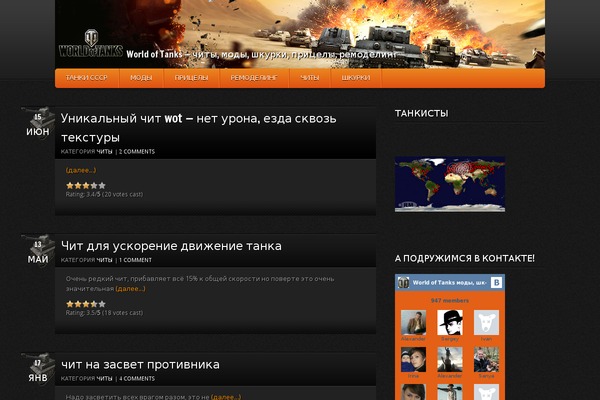Viewport: 600px width, 400px height.
Task: Click the 17 ЯНВ tank date badge
Action: tap(38, 369)
